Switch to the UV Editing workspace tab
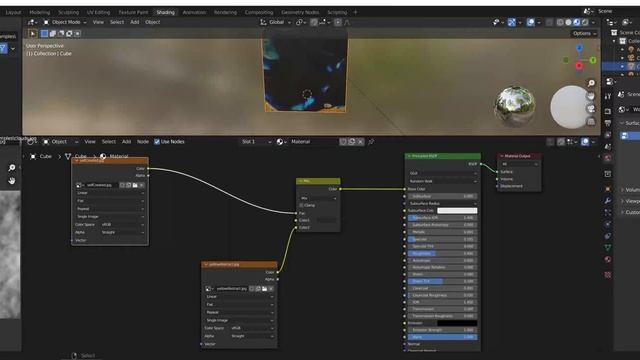 (x=98, y=12)
